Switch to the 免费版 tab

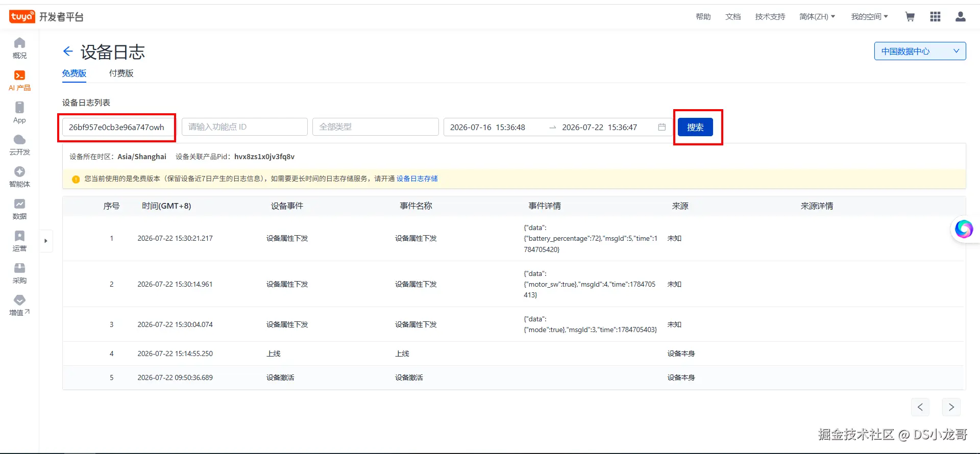pos(74,73)
